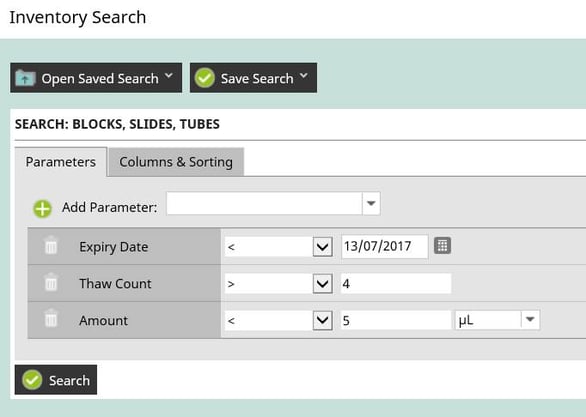
Task: Click the Open Saved Search button
Action: (x=96, y=78)
